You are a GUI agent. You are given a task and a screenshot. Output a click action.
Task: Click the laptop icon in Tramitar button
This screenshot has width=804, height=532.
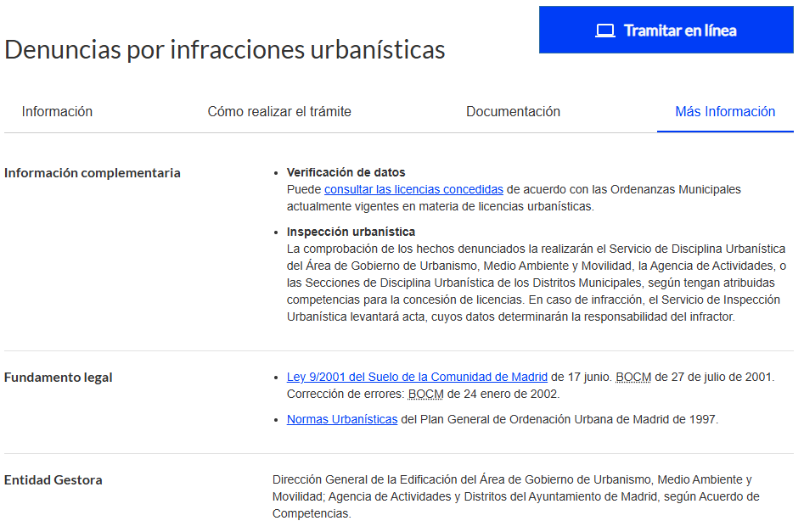(605, 31)
